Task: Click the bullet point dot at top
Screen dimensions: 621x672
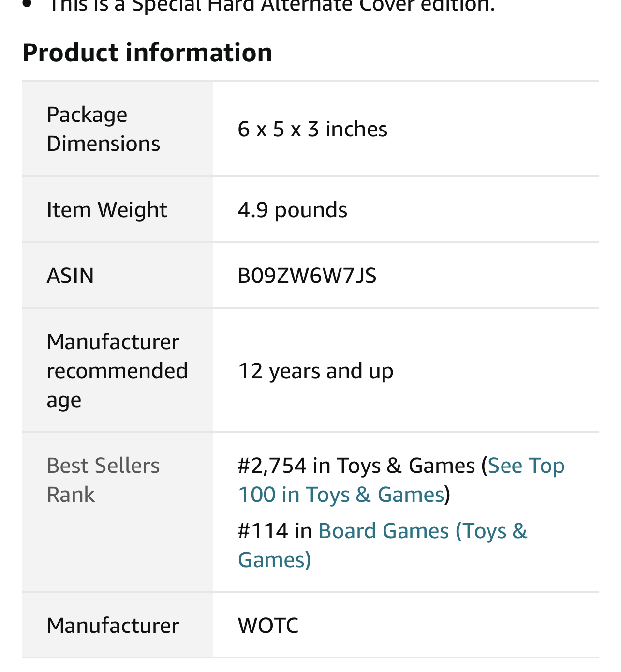Action: click(27, 4)
